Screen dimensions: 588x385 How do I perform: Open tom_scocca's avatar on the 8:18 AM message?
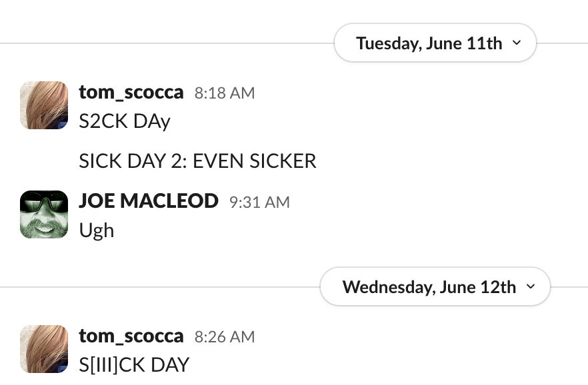coord(44,105)
